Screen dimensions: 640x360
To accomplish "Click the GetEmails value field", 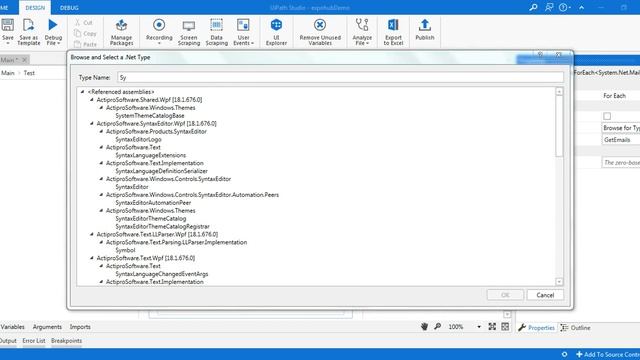I will [621, 140].
